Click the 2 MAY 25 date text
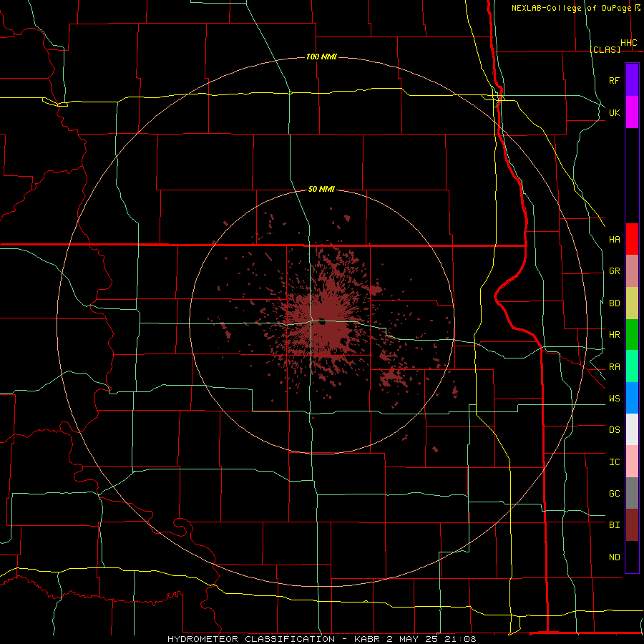 [412, 639]
